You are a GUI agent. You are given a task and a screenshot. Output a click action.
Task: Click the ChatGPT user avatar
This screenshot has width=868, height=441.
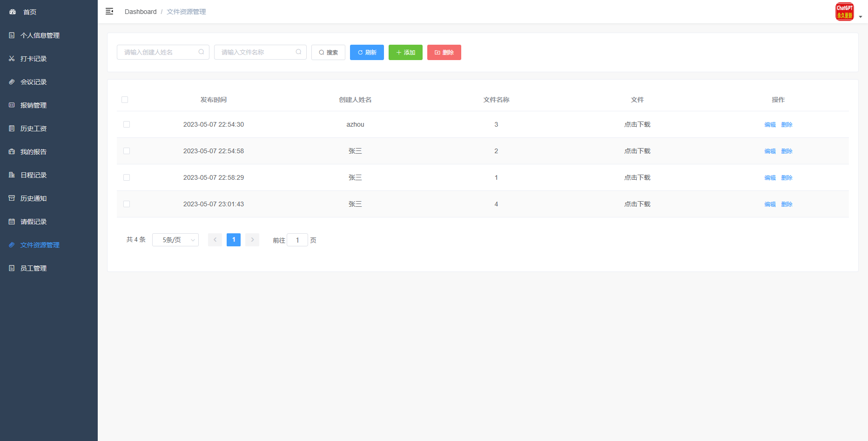click(x=844, y=12)
